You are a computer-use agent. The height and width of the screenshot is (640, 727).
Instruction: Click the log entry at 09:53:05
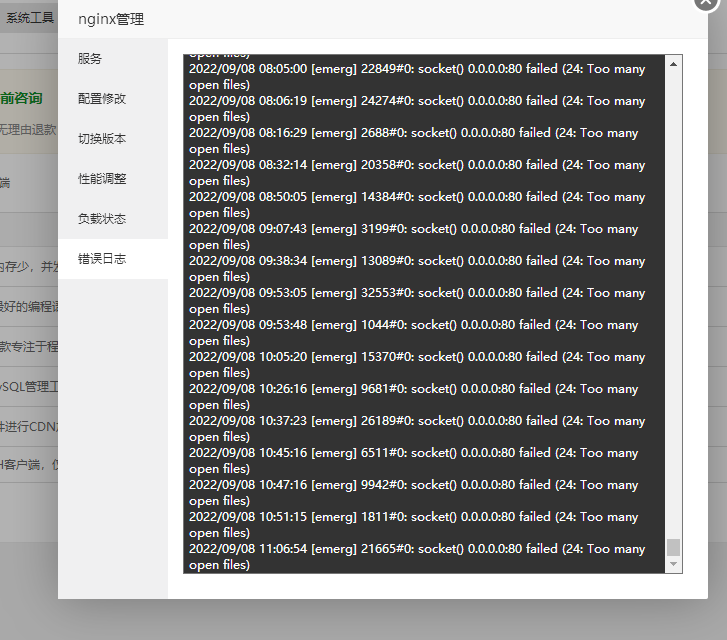[x=417, y=301]
